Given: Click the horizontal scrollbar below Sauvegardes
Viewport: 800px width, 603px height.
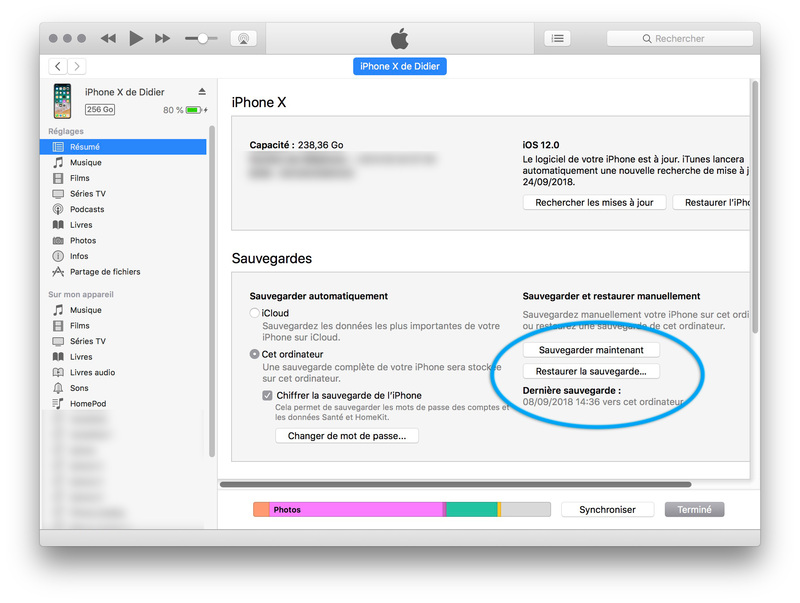Looking at the screenshot, I should (x=456, y=484).
